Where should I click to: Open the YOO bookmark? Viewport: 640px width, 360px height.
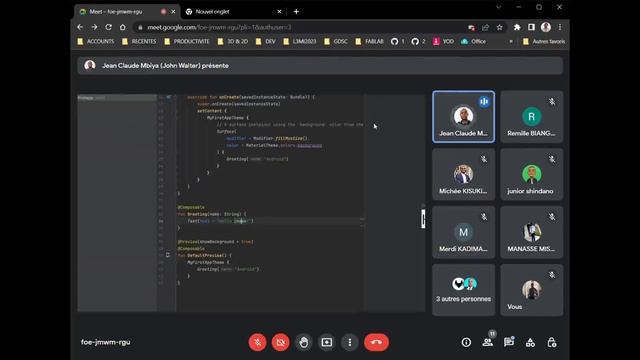443,41
